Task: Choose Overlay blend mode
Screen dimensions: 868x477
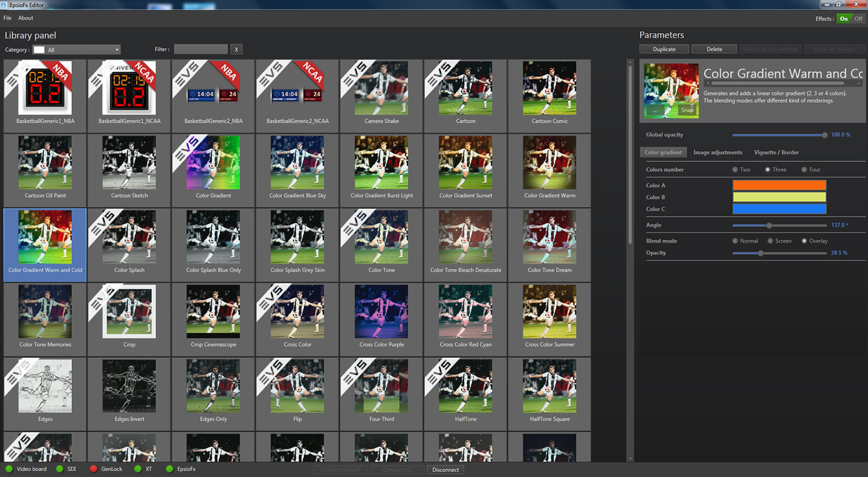Action: coord(804,241)
